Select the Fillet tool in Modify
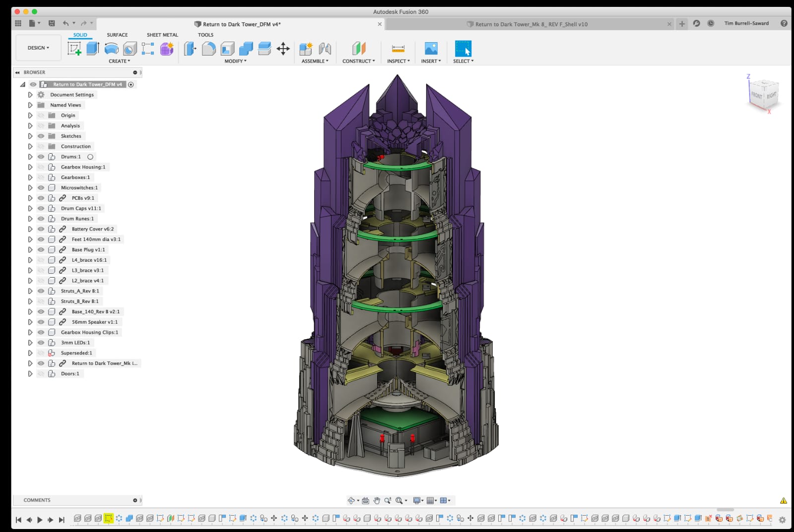Viewport: 794px width, 532px height. click(209, 48)
